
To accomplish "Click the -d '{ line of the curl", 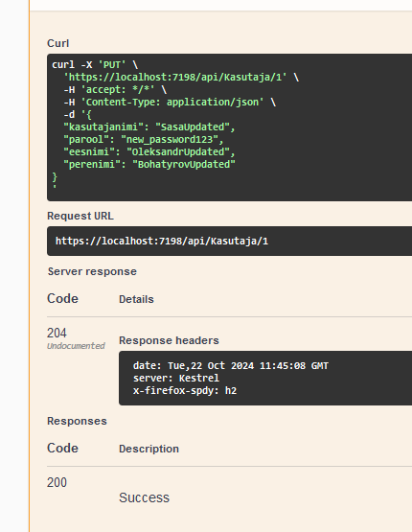I will tap(78, 115).
